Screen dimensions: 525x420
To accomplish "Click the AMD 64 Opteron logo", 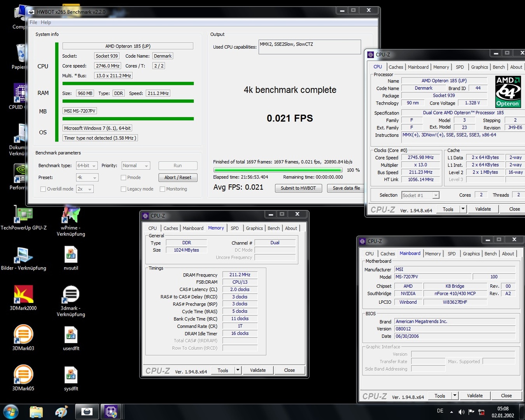I will (x=508, y=92).
